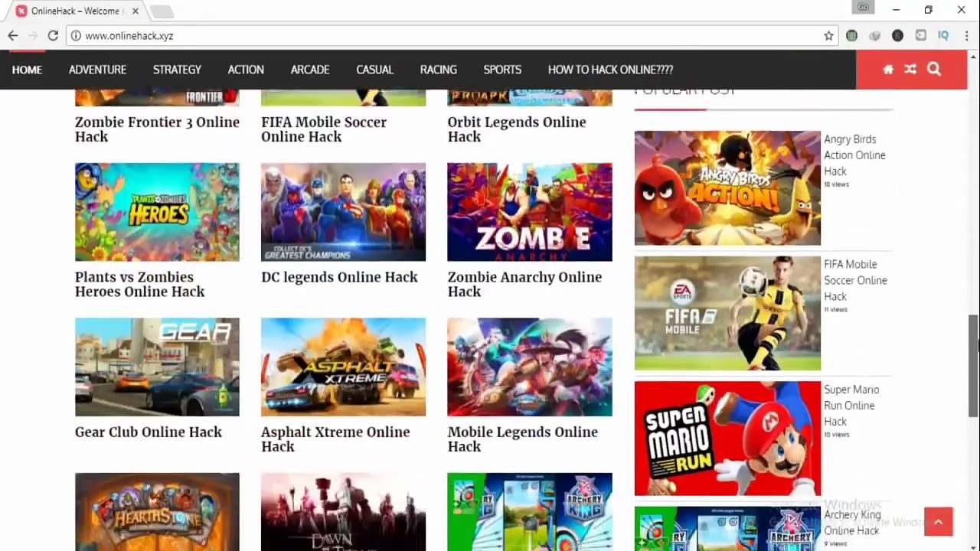Open Plants vs Zombies Heroes Online Hack title

(139, 284)
